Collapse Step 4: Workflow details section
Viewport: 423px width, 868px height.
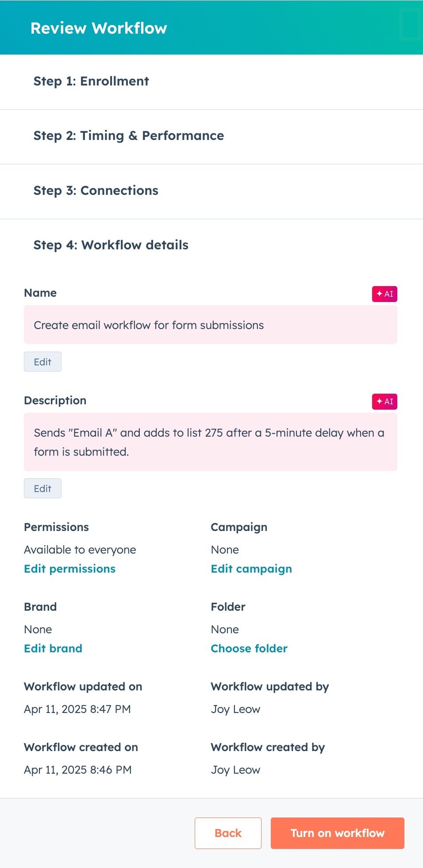pos(111,245)
